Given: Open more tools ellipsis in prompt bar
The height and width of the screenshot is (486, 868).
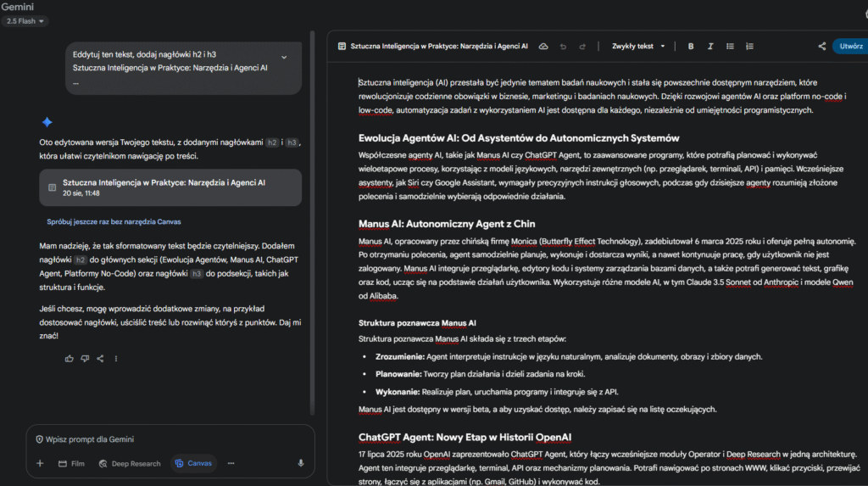Looking at the screenshot, I should 231,463.
